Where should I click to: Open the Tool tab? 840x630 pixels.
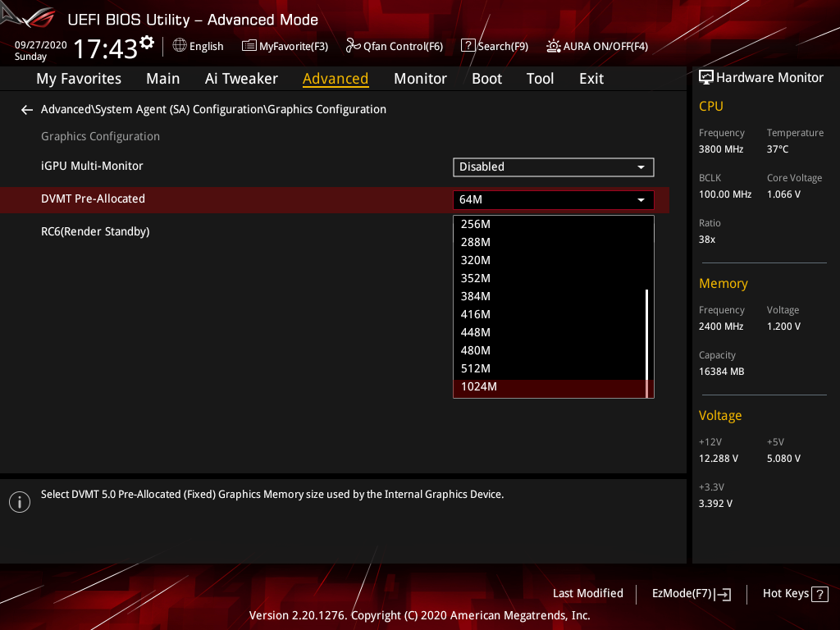coord(540,79)
